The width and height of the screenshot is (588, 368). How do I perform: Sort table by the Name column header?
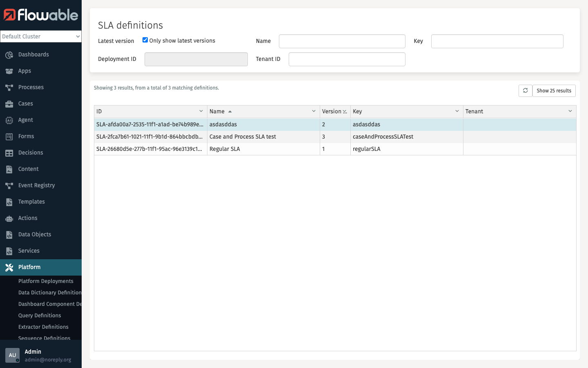(x=217, y=111)
